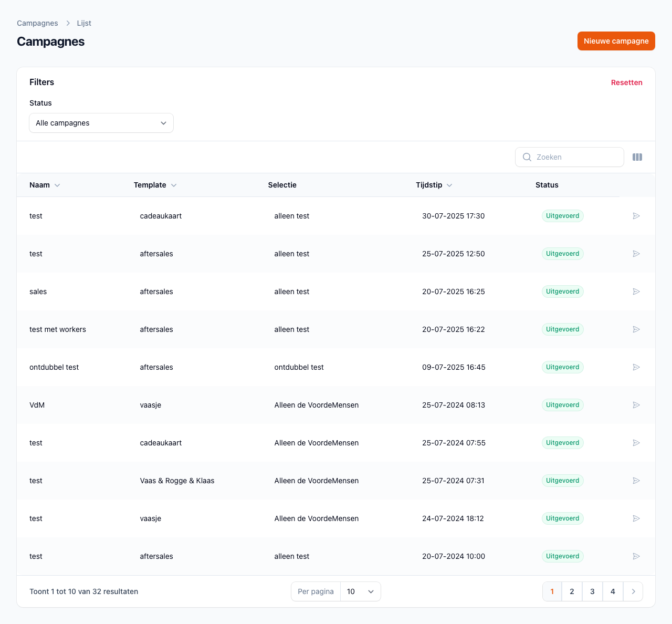The width and height of the screenshot is (672, 624).
Task: Open the column toggle icon beside search
Action: coord(637,157)
